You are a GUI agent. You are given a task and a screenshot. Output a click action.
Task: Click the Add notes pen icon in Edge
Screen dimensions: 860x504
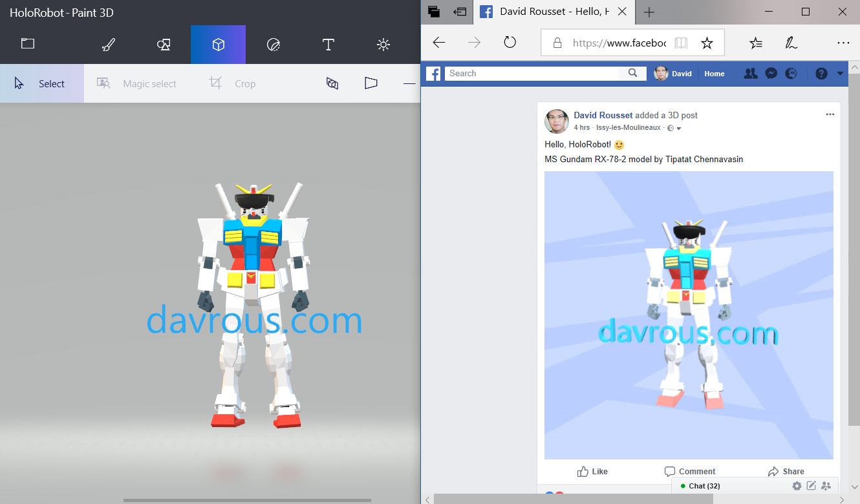(x=791, y=43)
